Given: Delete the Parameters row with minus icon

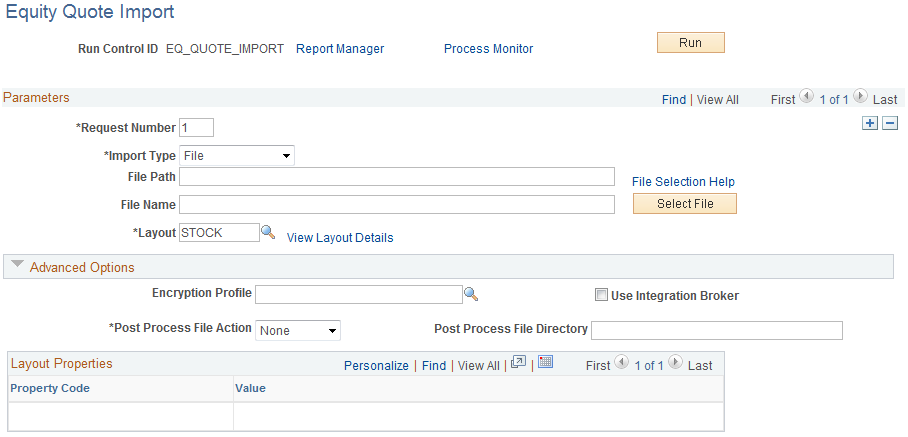Looking at the screenshot, I should coord(889,123).
